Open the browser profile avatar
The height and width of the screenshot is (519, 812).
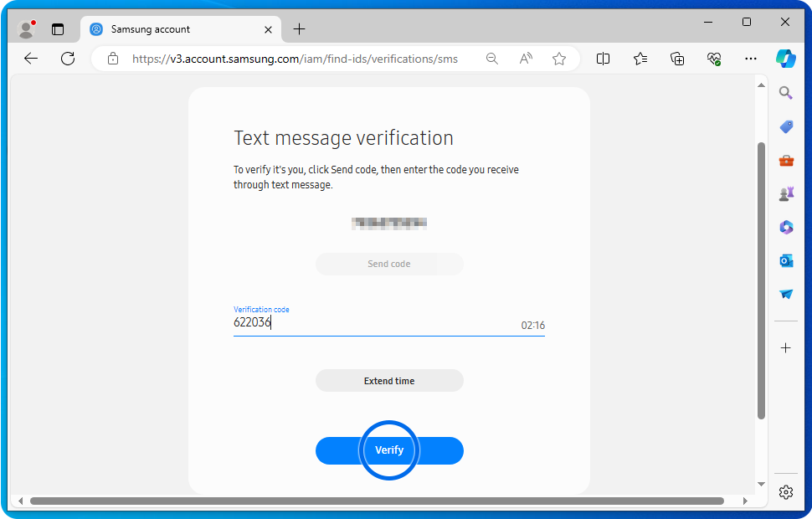coord(26,29)
